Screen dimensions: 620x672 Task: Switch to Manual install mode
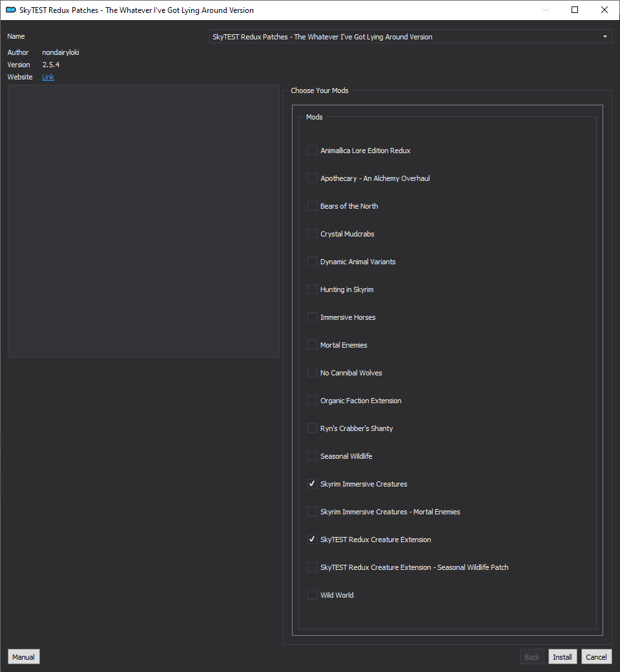pyautogui.click(x=23, y=657)
